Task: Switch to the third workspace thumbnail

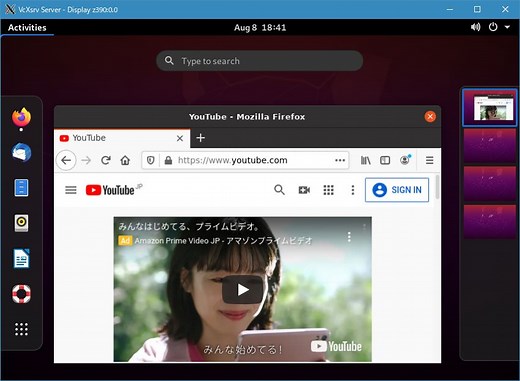Action: (490, 184)
